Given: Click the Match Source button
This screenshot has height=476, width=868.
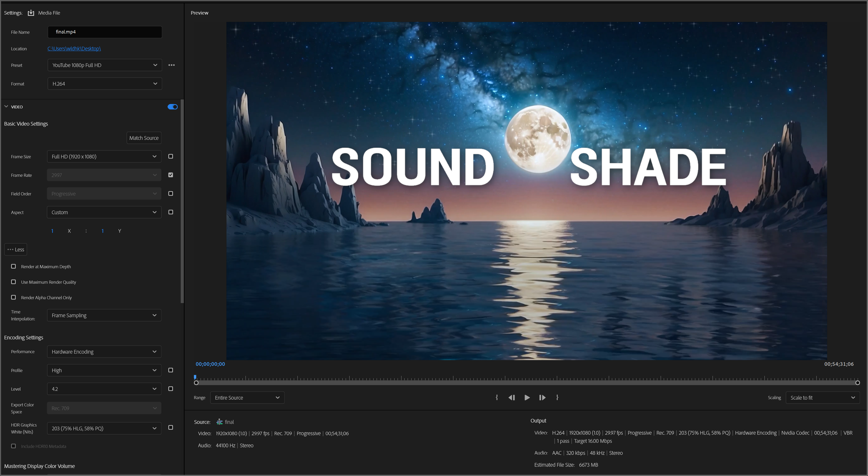Looking at the screenshot, I should click(144, 138).
